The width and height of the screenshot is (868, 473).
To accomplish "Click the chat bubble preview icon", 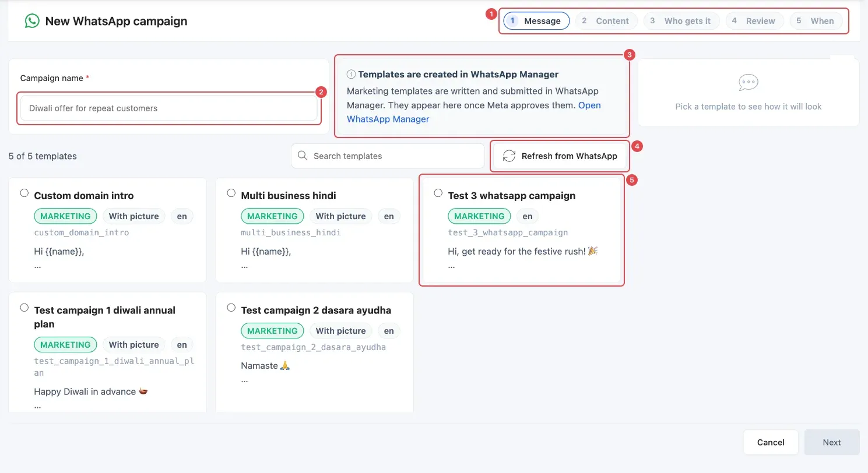I will (748, 83).
